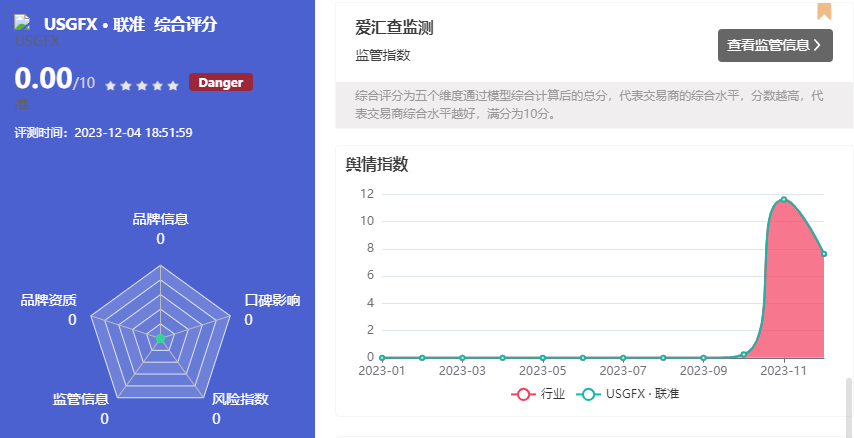Click the 监管信息 radar label
Image resolution: width=854 pixels, height=438 pixels.
(x=81, y=399)
